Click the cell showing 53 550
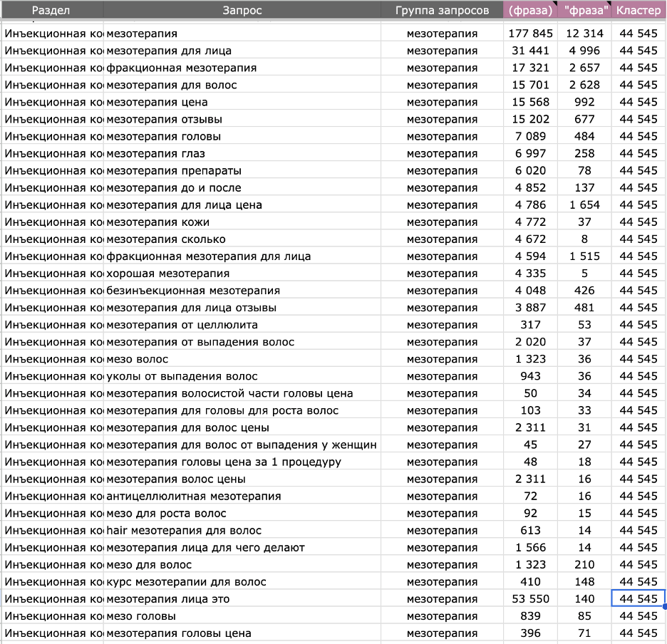667x644 pixels. (530, 599)
